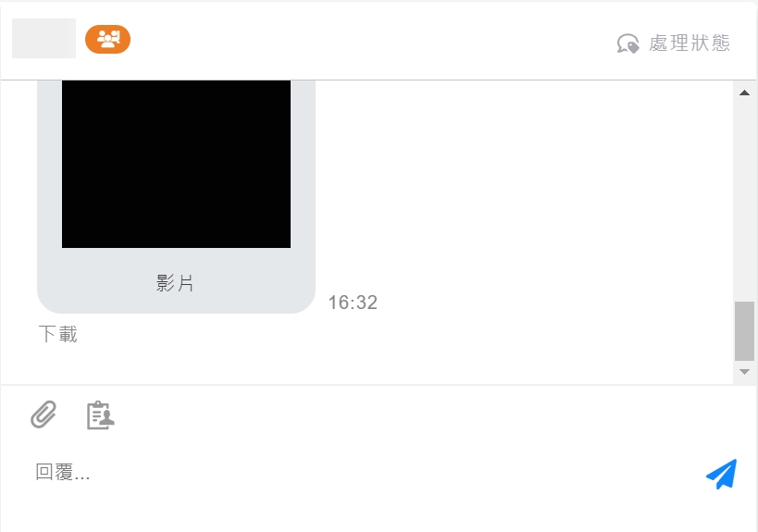The height and width of the screenshot is (532, 758).
Task: Click the scrollbar up arrow
Action: [x=744, y=93]
